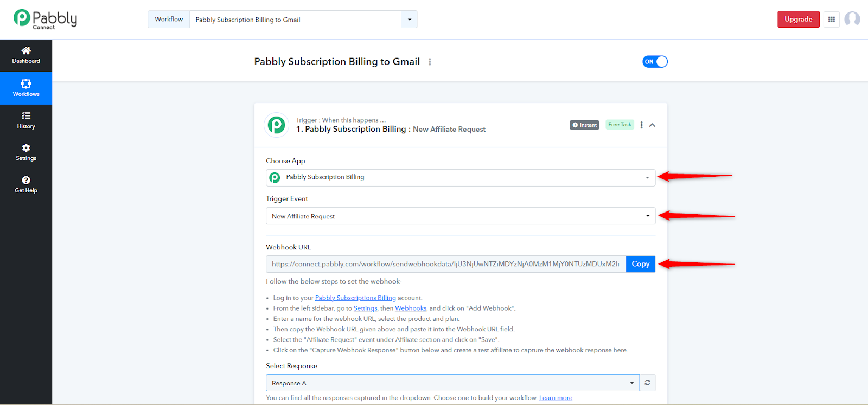Copy the Webhook URL

click(641, 264)
